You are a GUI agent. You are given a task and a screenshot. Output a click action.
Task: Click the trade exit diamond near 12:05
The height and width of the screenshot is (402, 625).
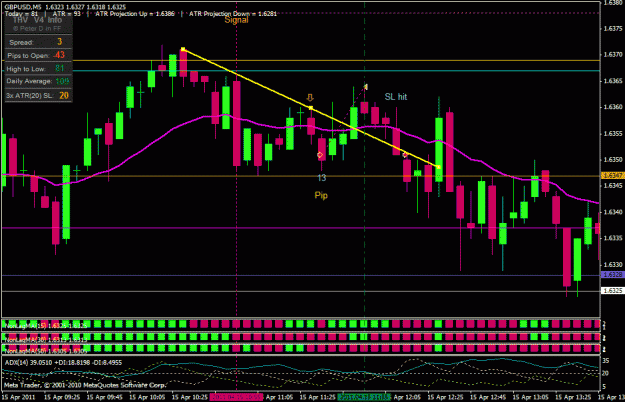click(x=405, y=155)
